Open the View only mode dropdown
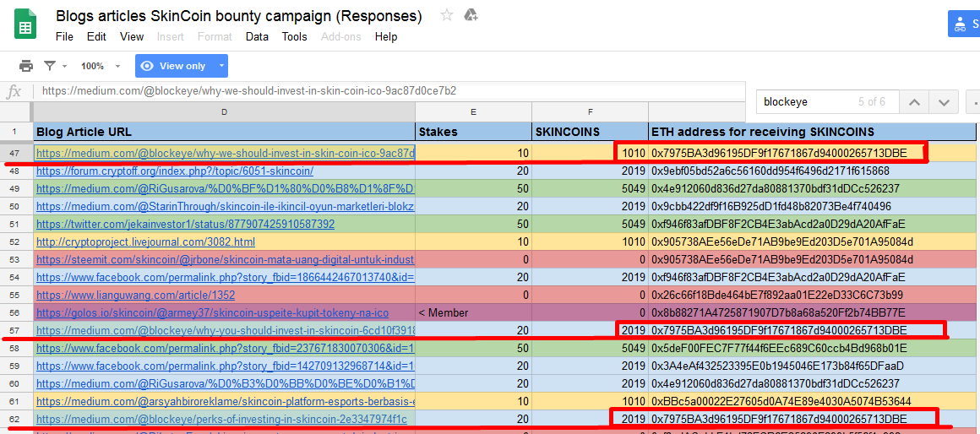Image resolution: width=980 pixels, height=434 pixels. click(x=220, y=66)
